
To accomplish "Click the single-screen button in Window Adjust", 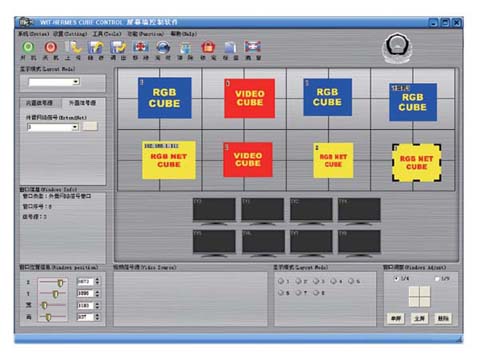I will pyautogui.click(x=396, y=318).
